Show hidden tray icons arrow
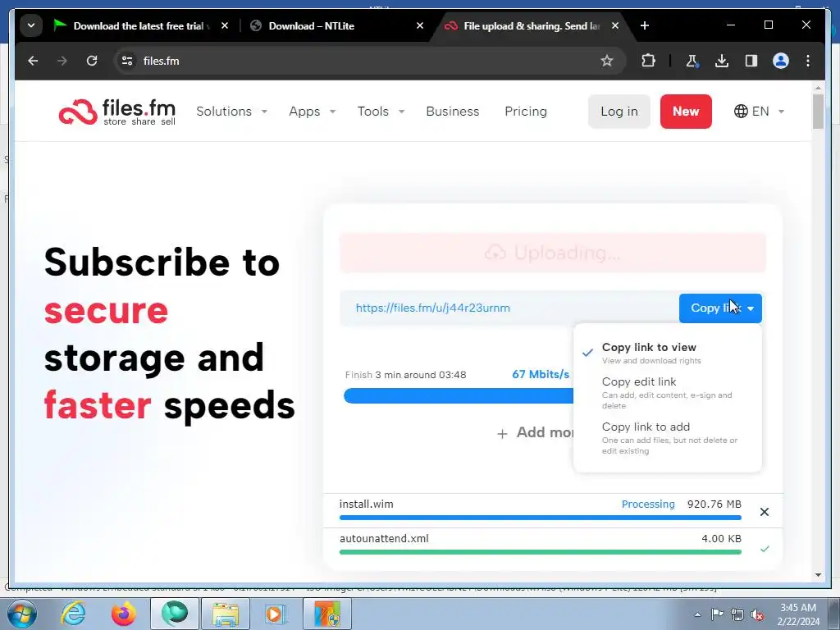The image size is (840, 630). coord(697,614)
